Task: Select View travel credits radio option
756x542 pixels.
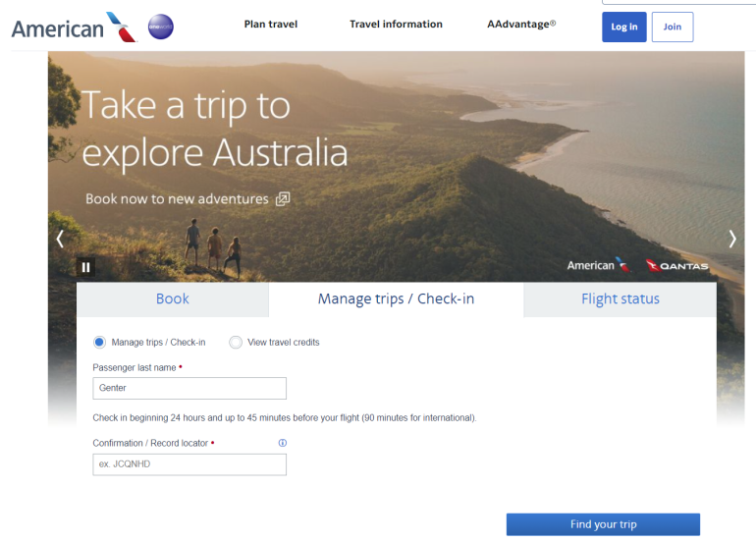Action: coord(236,343)
